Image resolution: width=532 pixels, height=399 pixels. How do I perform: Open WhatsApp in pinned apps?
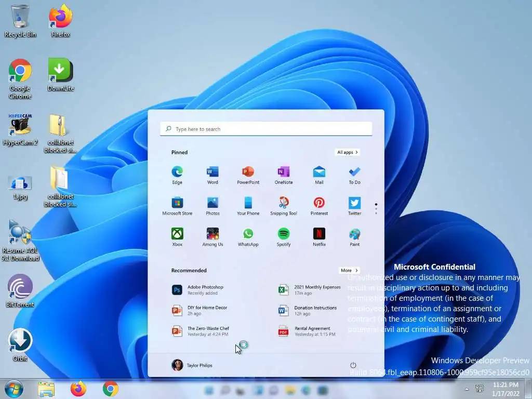[x=248, y=237]
